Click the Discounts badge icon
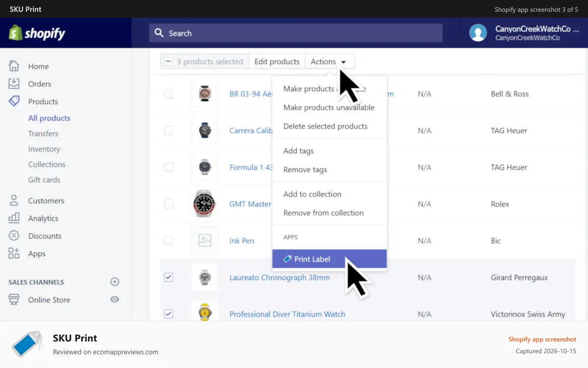588x368 pixels. point(14,236)
